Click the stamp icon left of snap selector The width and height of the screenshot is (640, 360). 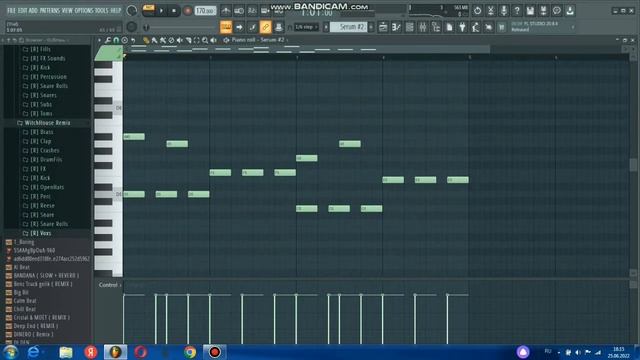pyautogui.click(x=279, y=27)
